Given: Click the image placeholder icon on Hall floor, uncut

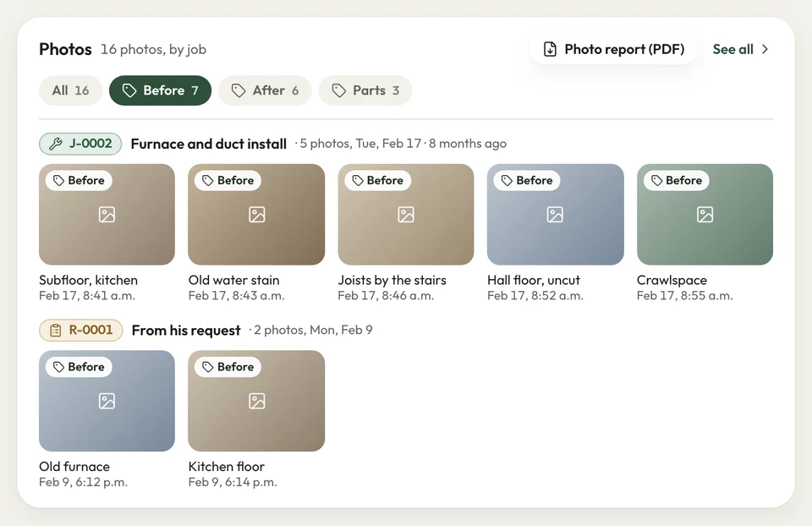Looking at the screenshot, I should tap(555, 214).
